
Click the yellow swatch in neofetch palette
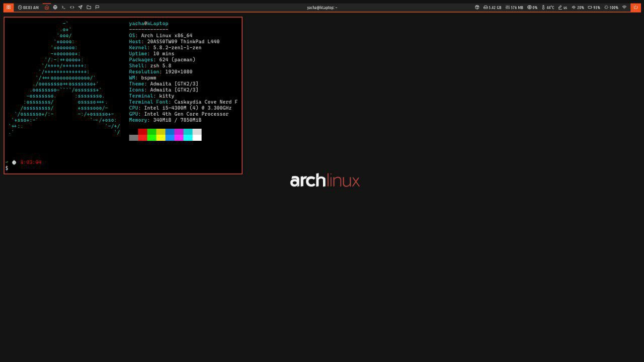[160, 135]
